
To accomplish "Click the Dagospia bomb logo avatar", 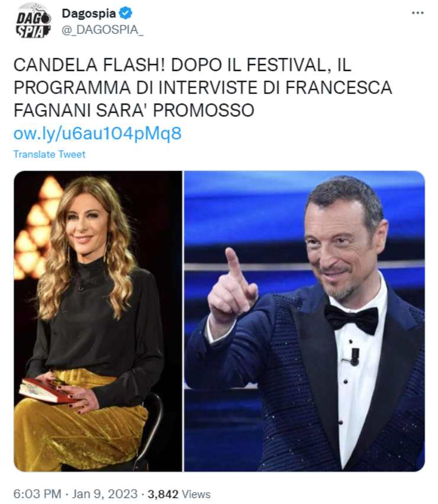I will click(x=34, y=21).
